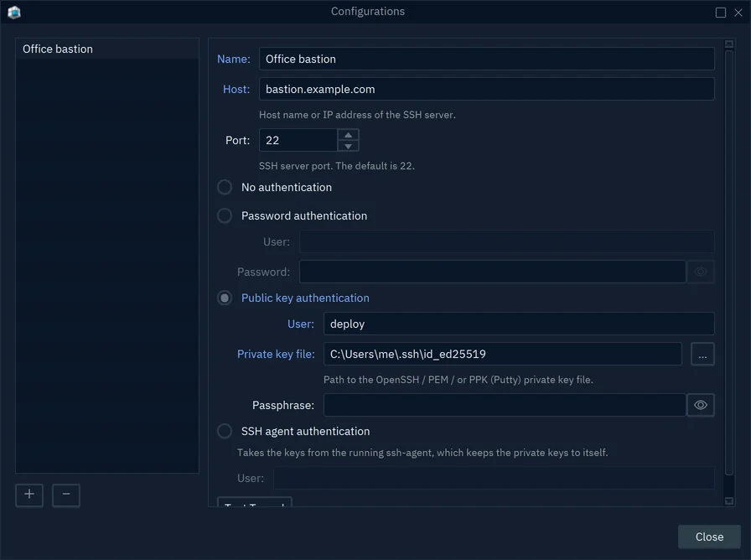Select SSH agent authentication radio button
The width and height of the screenshot is (751, 560).
point(225,431)
